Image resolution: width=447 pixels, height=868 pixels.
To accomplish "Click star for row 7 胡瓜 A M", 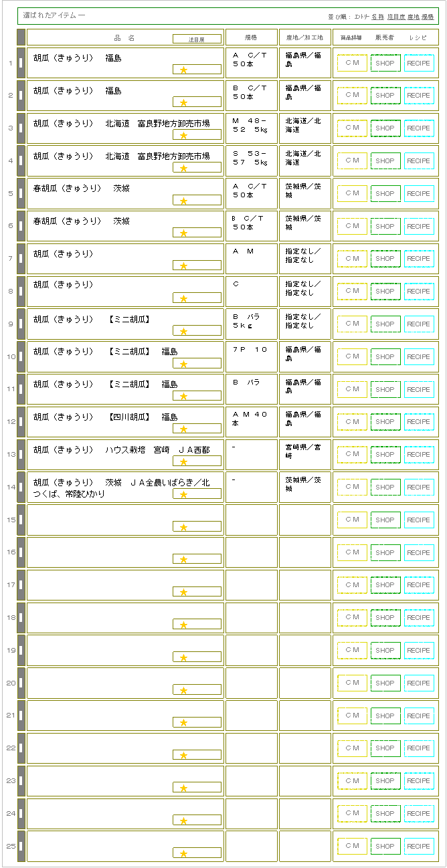I will 184,265.
